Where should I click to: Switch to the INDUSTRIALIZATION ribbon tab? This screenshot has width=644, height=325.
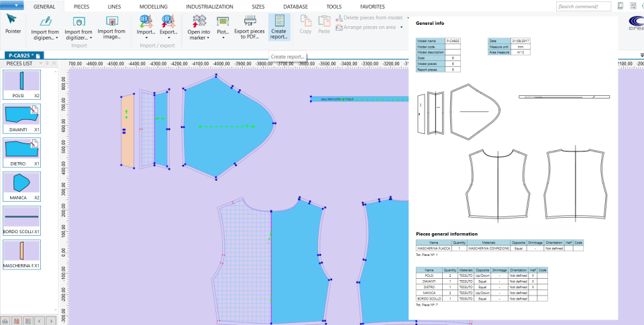click(x=209, y=7)
